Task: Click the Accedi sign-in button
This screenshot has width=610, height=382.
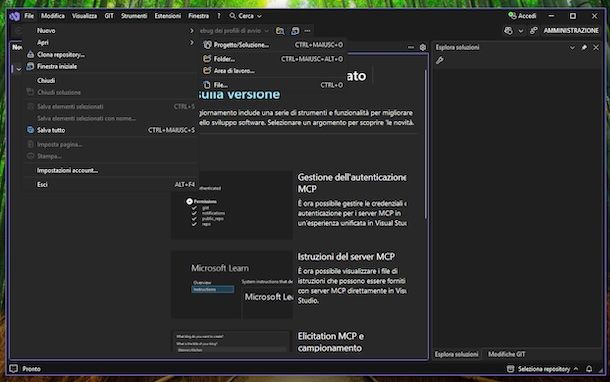Action: [522, 16]
